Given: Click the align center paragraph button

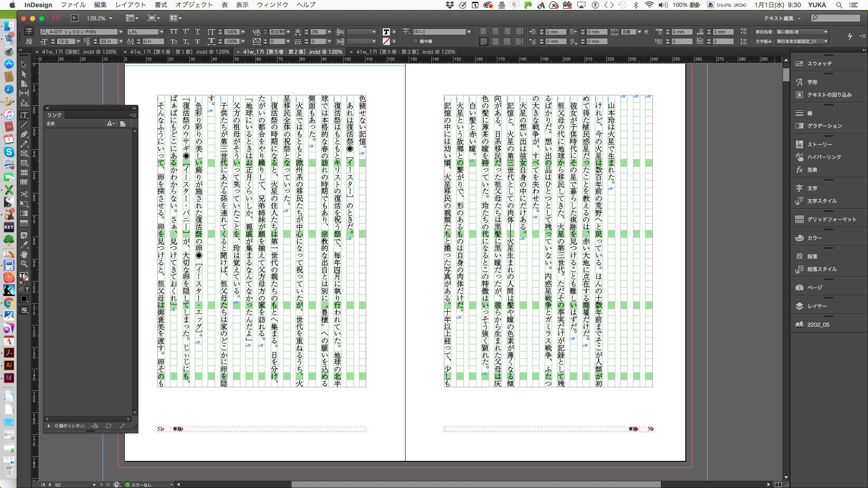Looking at the screenshot, I should pos(495,32).
